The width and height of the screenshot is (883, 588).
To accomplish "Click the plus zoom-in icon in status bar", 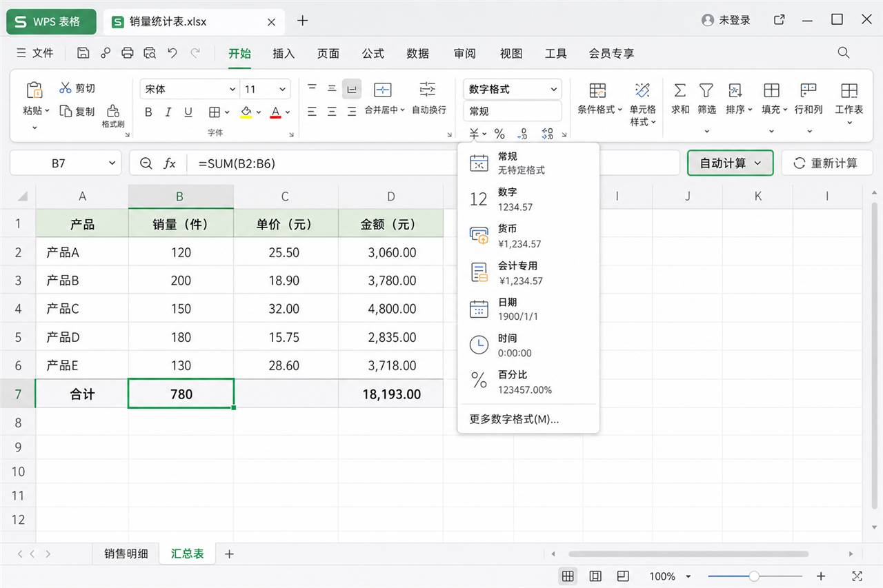I will (821, 576).
